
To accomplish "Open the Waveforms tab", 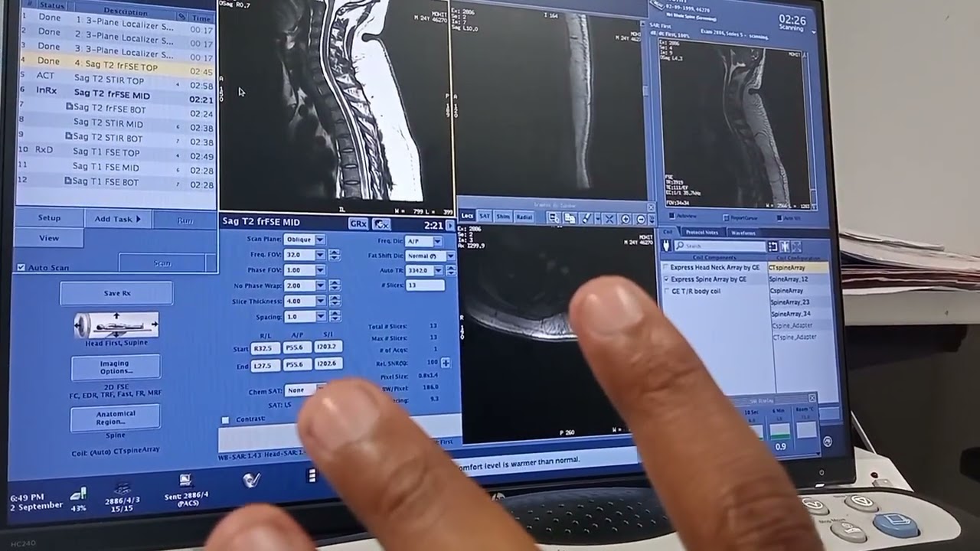I will pyautogui.click(x=743, y=233).
